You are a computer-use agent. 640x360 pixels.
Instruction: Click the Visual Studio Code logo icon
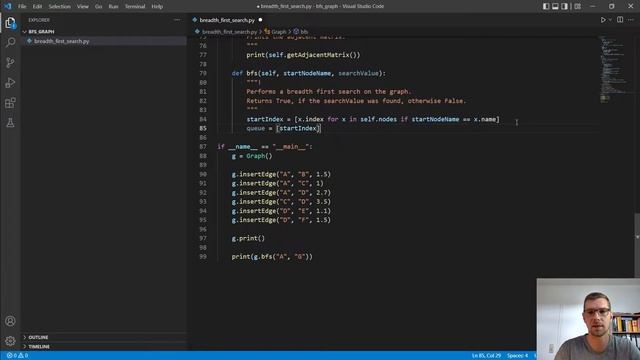pos(7,6)
